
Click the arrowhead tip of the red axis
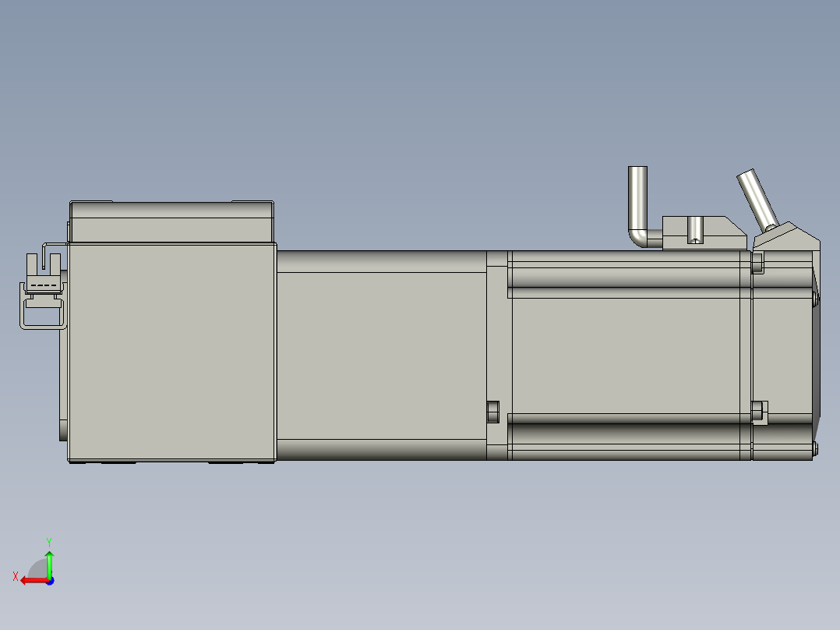(23, 580)
